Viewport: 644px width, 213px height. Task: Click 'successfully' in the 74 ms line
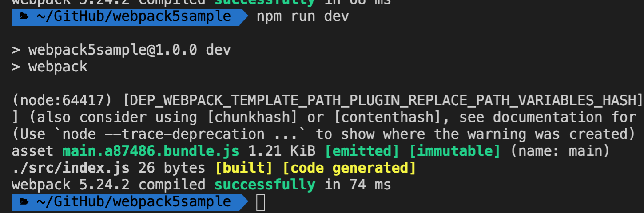pyautogui.click(x=265, y=185)
